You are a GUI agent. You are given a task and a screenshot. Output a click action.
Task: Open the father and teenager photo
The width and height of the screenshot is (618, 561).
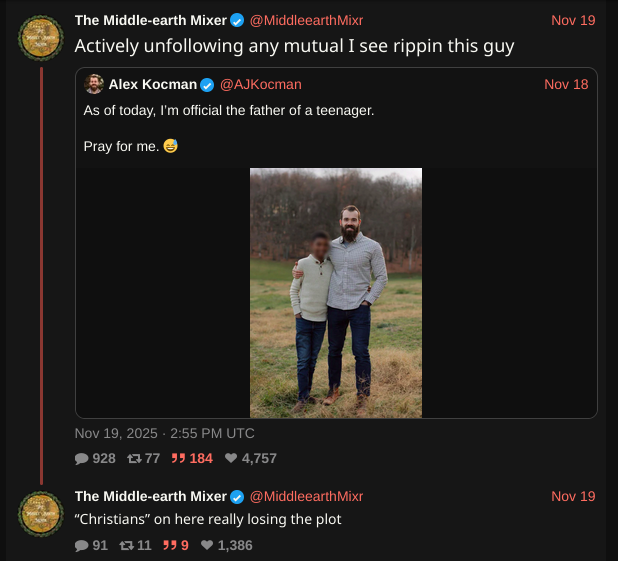[336, 292]
